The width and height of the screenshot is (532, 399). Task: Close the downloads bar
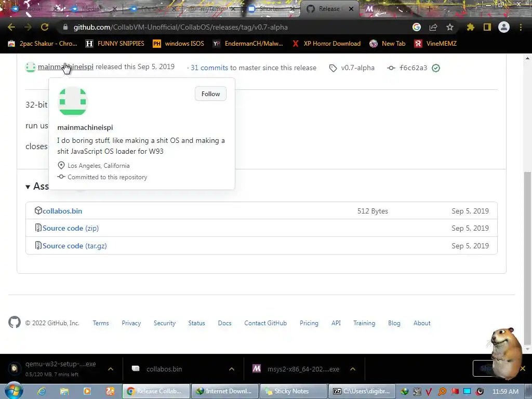[x=523, y=368]
